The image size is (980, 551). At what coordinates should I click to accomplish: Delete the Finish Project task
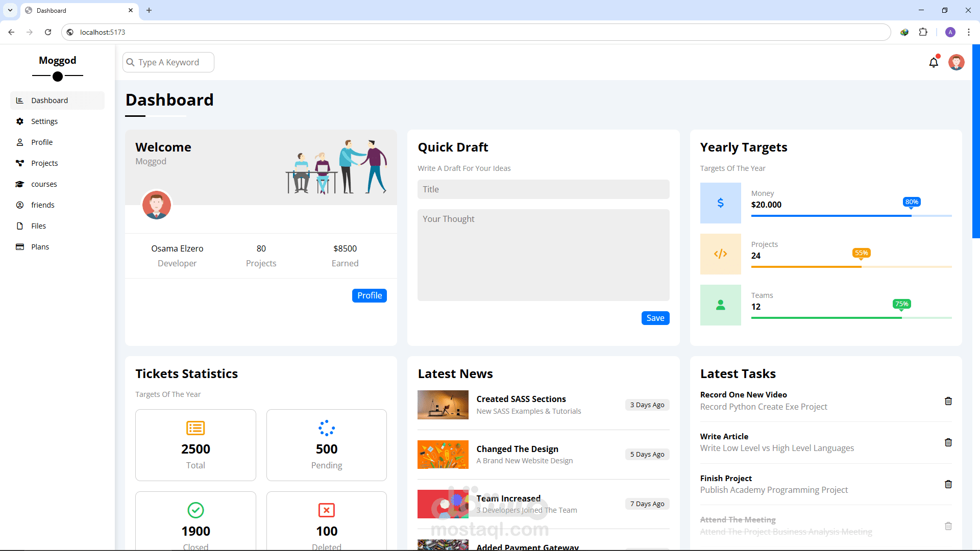pos(948,484)
